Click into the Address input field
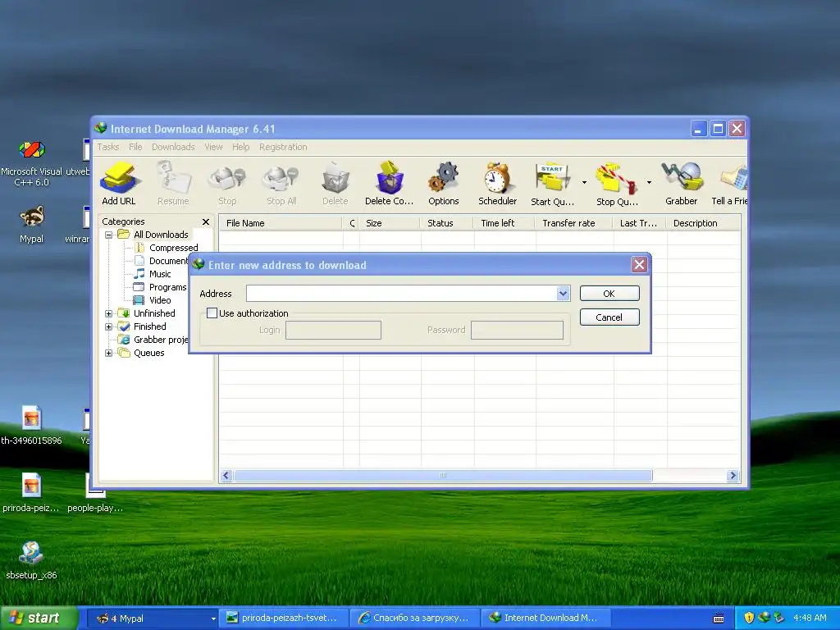840x630 pixels. click(402, 293)
